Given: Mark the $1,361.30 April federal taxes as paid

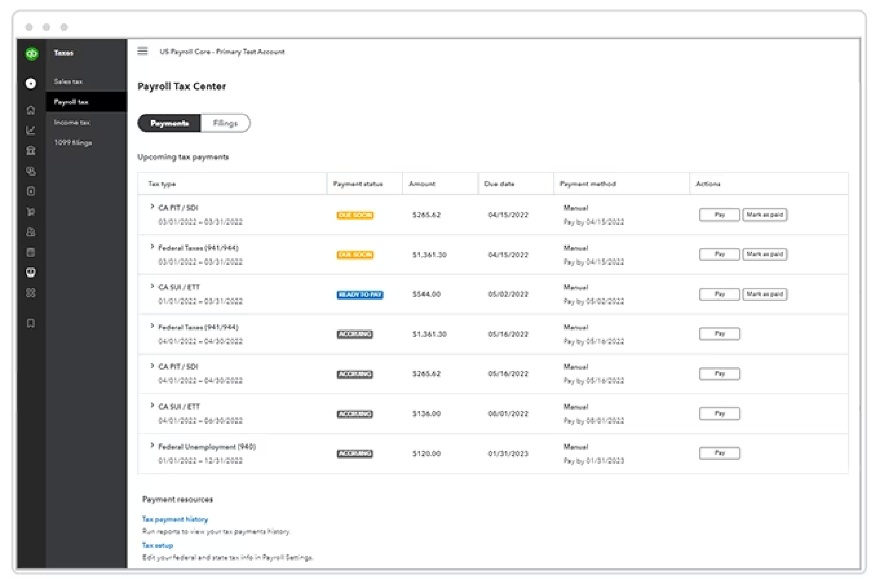Looking at the screenshot, I should point(765,254).
